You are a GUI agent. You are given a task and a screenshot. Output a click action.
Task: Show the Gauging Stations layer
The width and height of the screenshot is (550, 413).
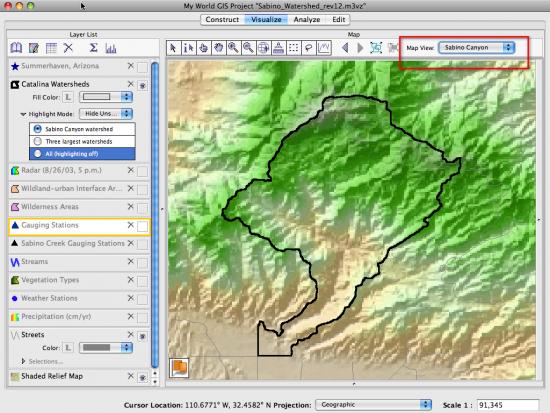142,226
